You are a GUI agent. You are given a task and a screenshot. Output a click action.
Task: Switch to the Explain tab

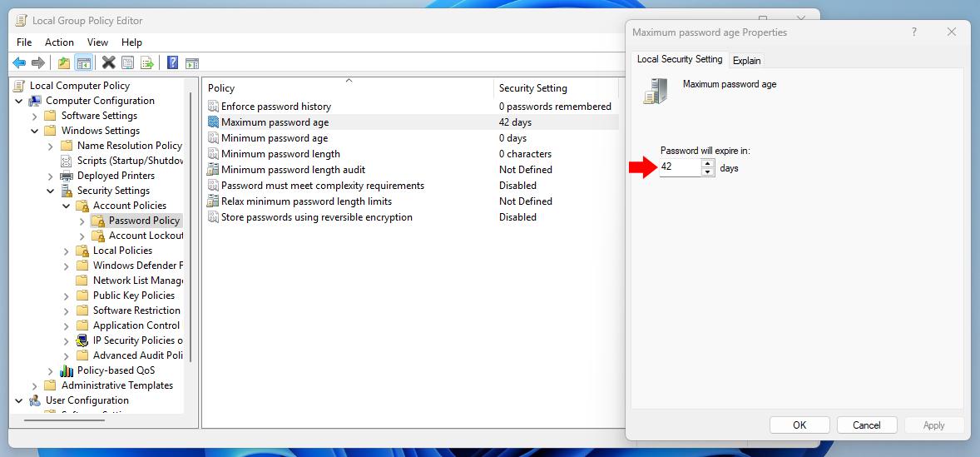point(747,61)
